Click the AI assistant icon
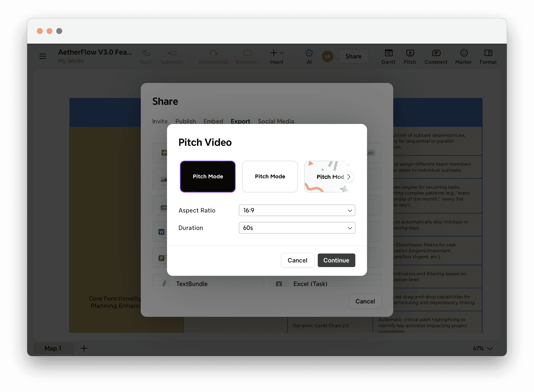The image size is (534, 392). click(309, 53)
